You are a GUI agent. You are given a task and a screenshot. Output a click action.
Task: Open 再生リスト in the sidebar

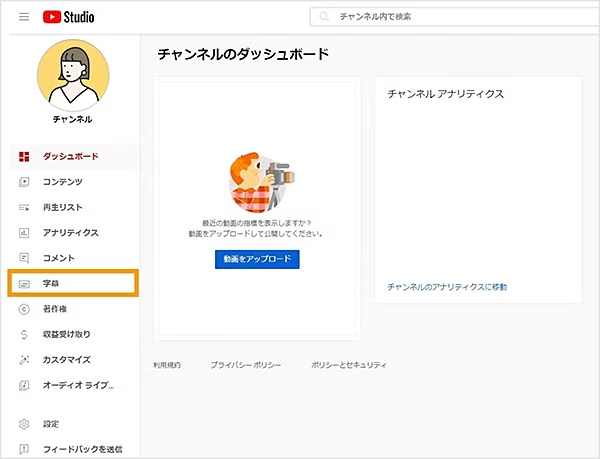tap(73, 207)
